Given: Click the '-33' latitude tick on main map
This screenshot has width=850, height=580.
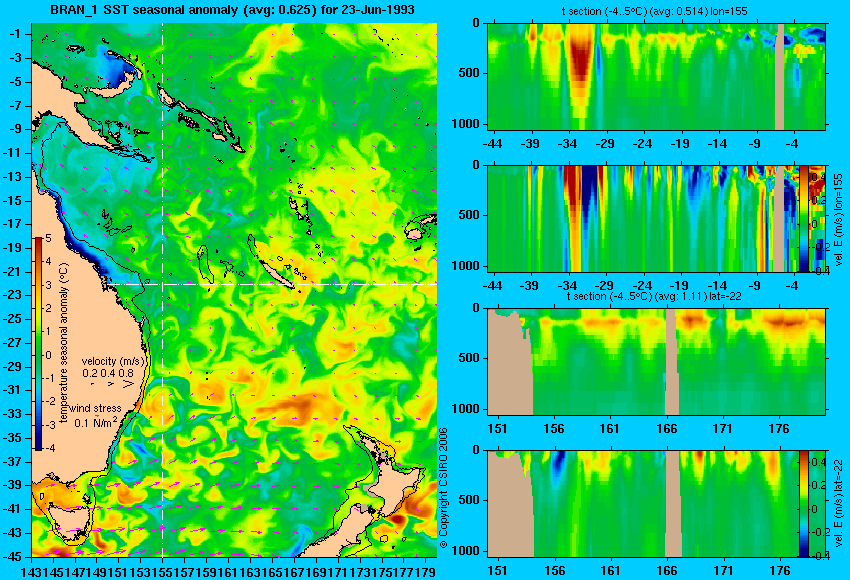Looking at the screenshot, I should tap(14, 414).
